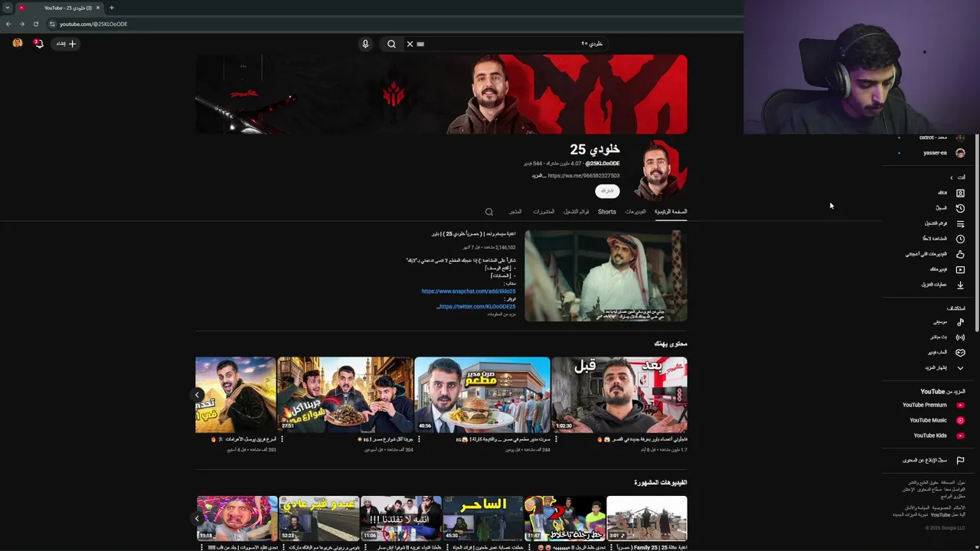Open Music in the Explore section

948,322
